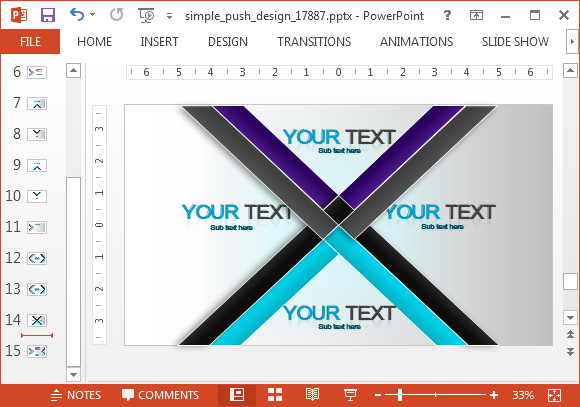Image resolution: width=580 pixels, height=407 pixels.
Task: Click the zoom in plus button
Action: tap(494, 395)
